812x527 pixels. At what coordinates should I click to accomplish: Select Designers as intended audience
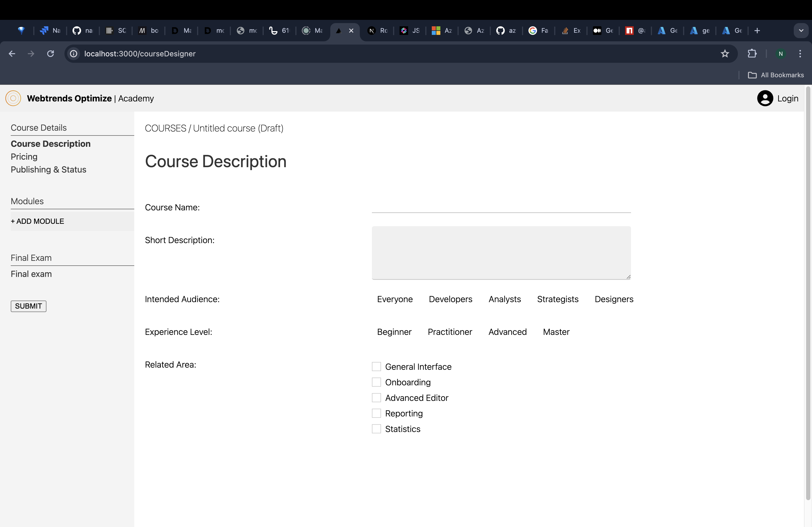614,299
